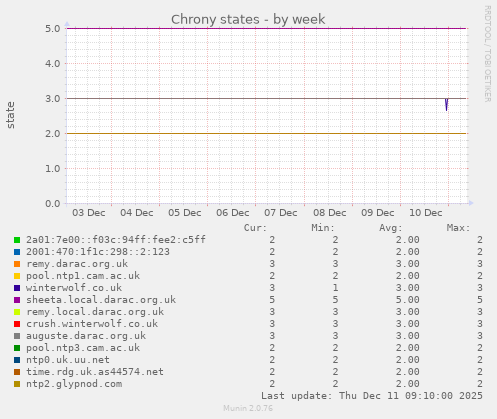Click the 'Max:' column header
The height and width of the screenshot is (419, 497).
[458, 228]
